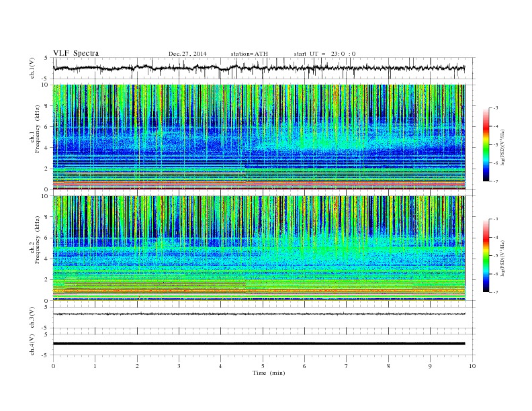Click the "2" kHz tick on ch.2 spectrogram

click(46, 279)
